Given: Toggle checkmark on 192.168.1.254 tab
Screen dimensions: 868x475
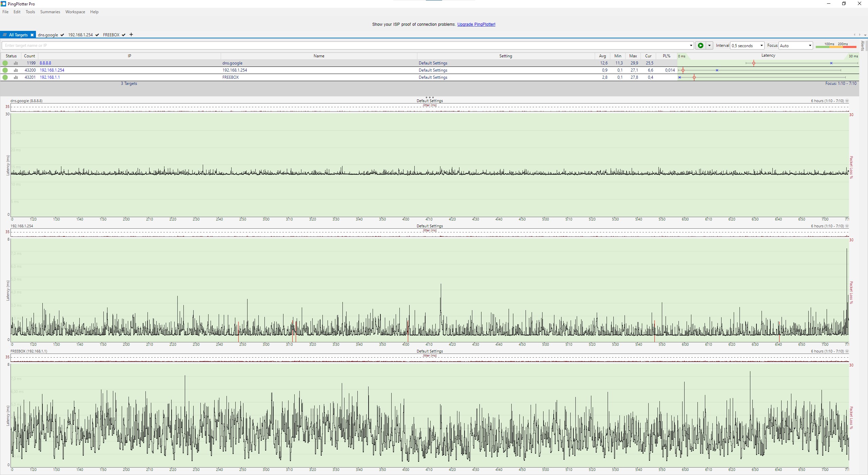Looking at the screenshot, I should coord(97,35).
